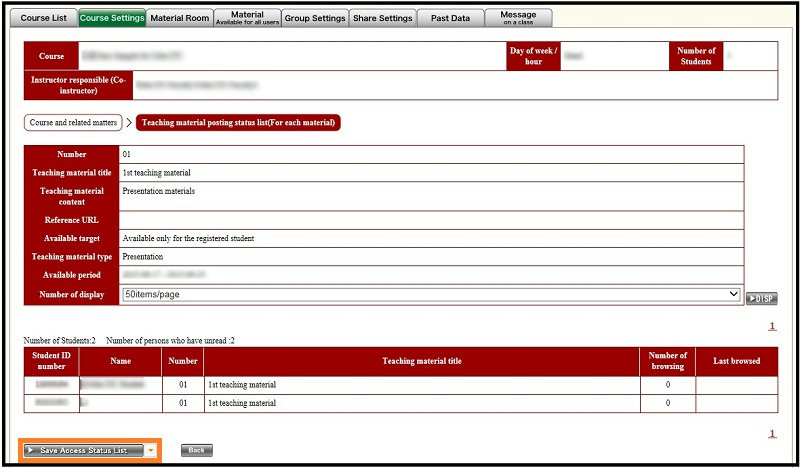Open Message on a class tab
The width and height of the screenshot is (800, 468).
point(518,18)
